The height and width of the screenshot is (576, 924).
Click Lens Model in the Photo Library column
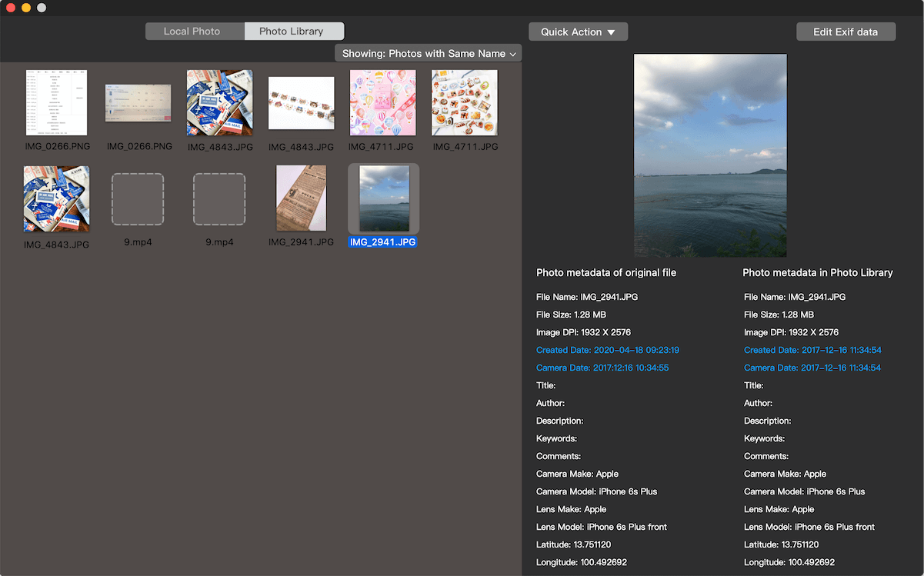(809, 527)
